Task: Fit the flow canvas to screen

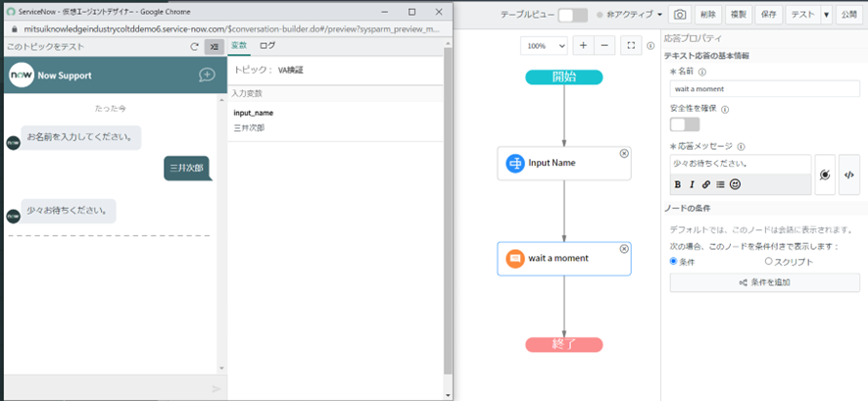Action: pyautogui.click(x=631, y=46)
